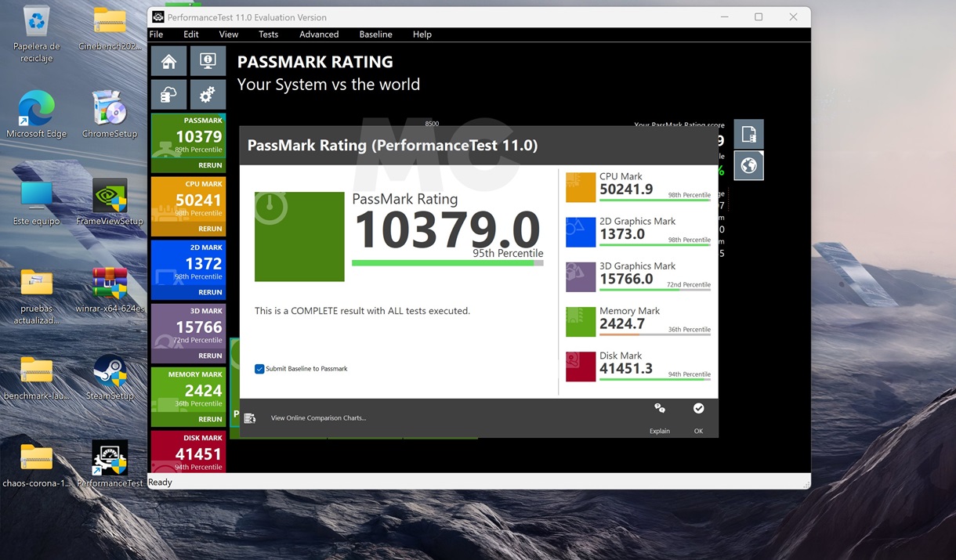The image size is (956, 560).
Task: Click the PassMark Rating percentile bar
Action: (447, 263)
